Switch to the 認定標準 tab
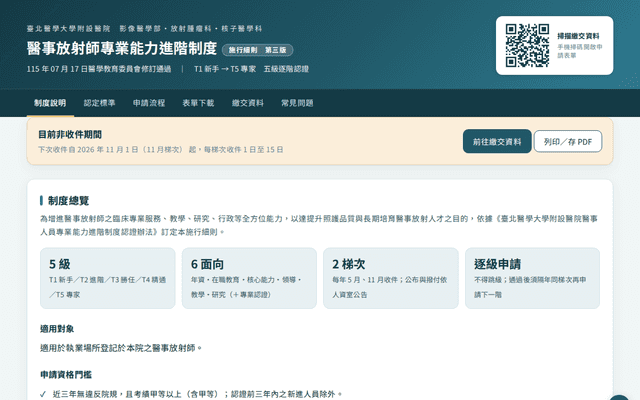 [x=99, y=103]
